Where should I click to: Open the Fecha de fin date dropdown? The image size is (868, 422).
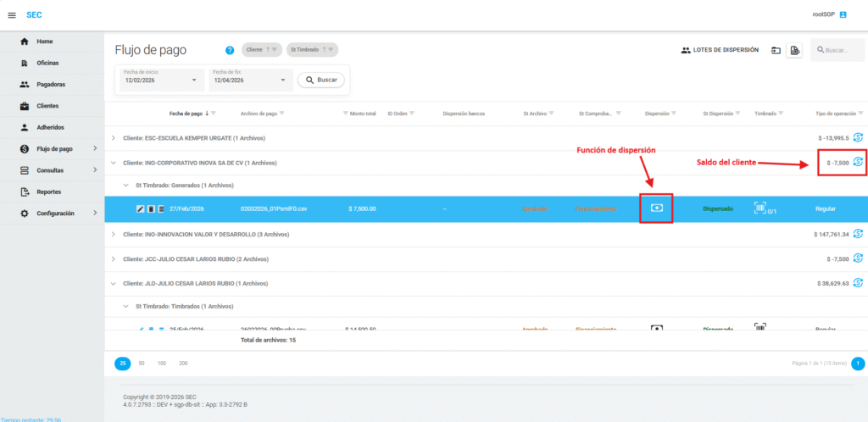282,81
